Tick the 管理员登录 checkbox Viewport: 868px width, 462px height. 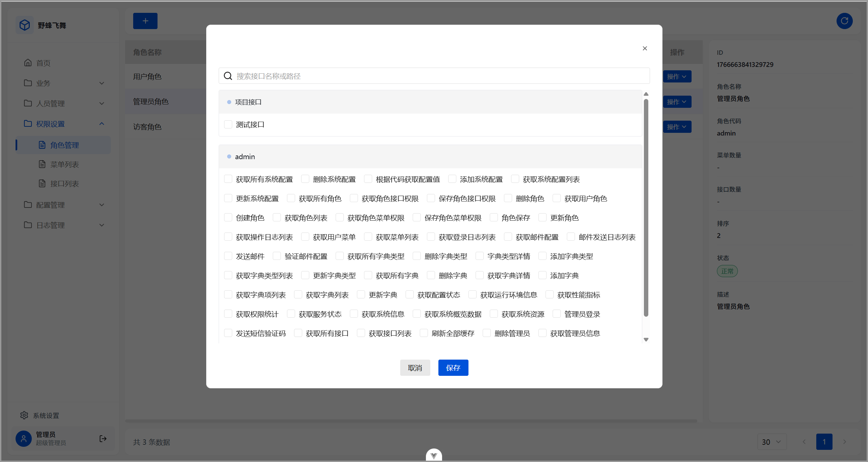click(x=557, y=314)
